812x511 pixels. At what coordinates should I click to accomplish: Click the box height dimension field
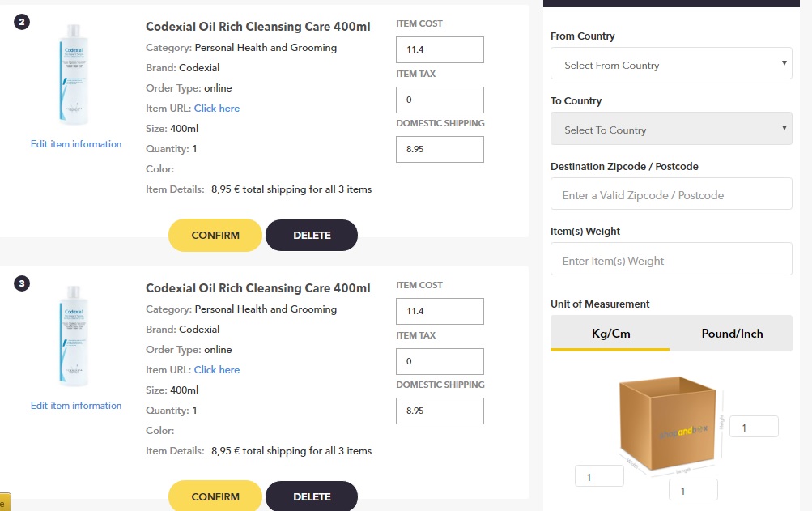point(754,427)
